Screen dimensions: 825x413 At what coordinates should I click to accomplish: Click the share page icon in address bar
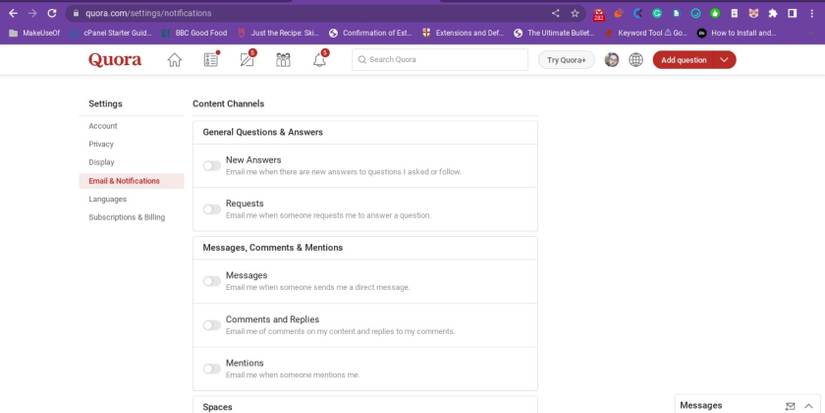point(556,13)
